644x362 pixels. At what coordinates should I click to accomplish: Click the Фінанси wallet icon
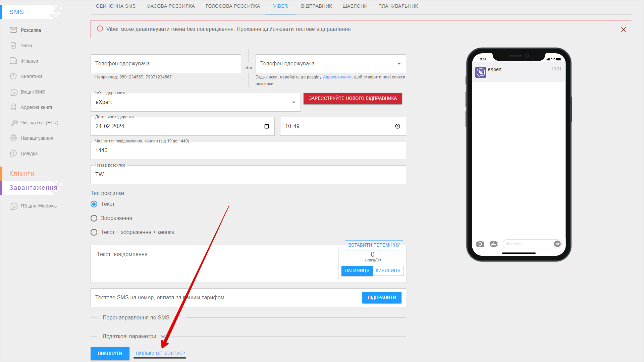coord(13,61)
